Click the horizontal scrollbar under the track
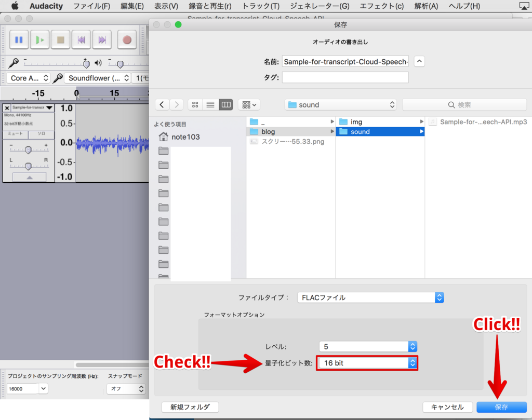This screenshot has height=420, width=532. (x=112, y=365)
